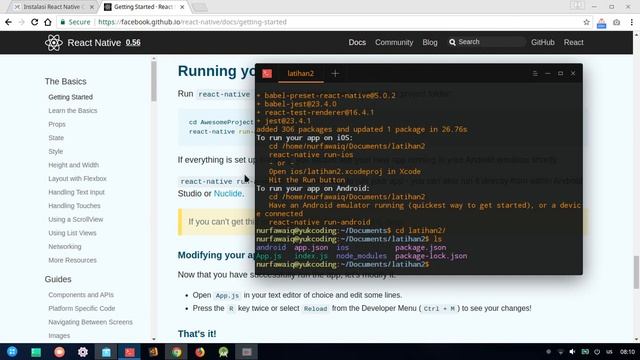The width and height of the screenshot is (640, 360).
Task: Open the Chrome three-dot menu
Action: (x=631, y=22)
